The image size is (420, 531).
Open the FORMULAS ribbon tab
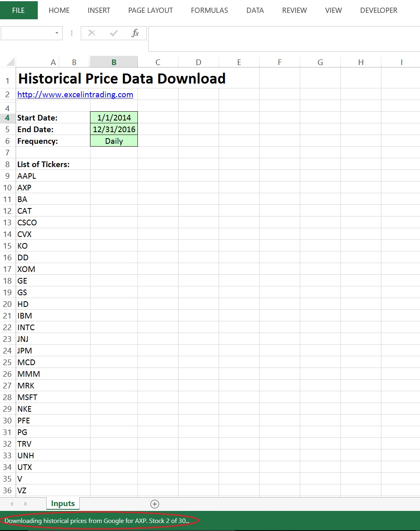tap(209, 10)
